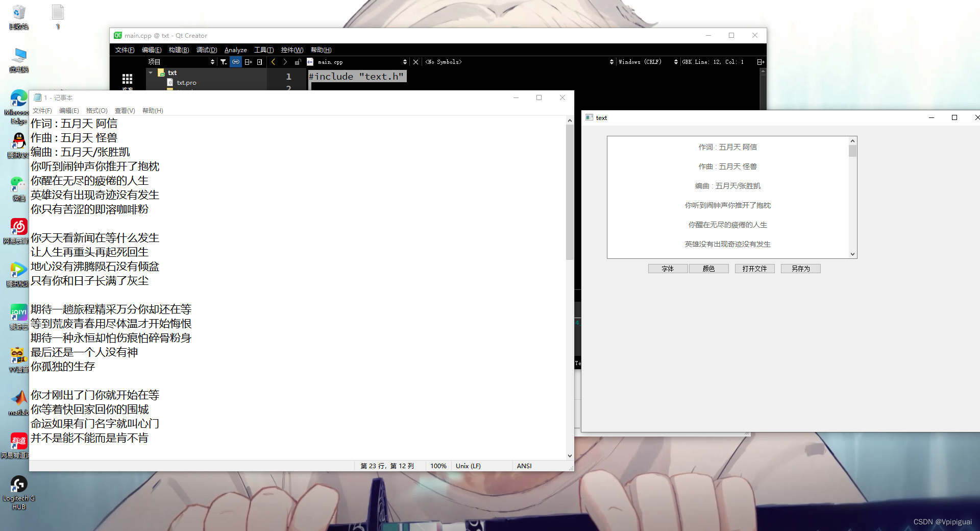Click the main.cpp file type icon
This screenshot has width=980, height=531.
tap(310, 62)
